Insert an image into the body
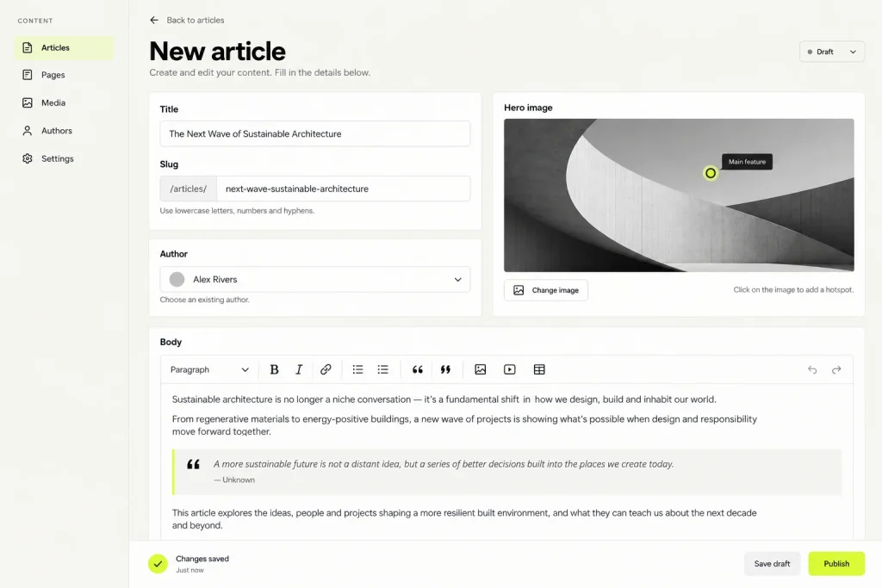 click(481, 369)
